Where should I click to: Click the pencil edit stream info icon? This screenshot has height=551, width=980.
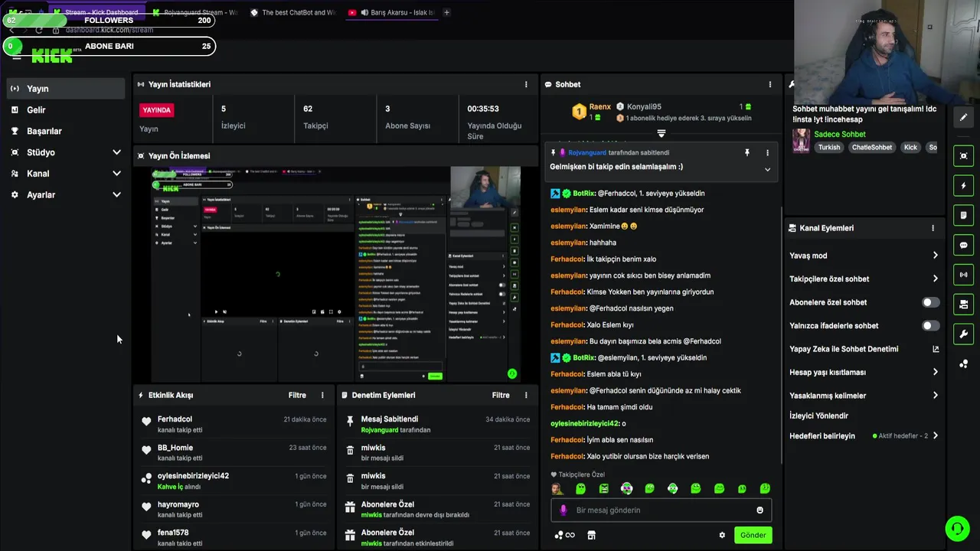point(963,117)
